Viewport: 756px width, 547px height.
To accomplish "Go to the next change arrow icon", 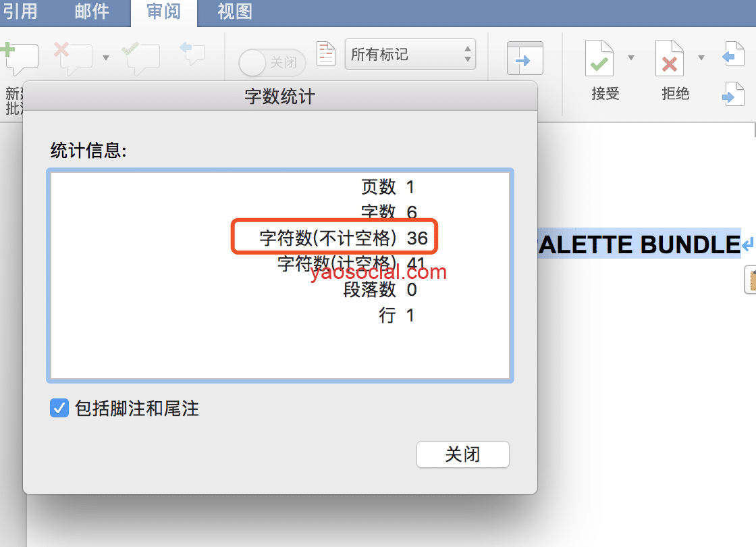I will 732,94.
